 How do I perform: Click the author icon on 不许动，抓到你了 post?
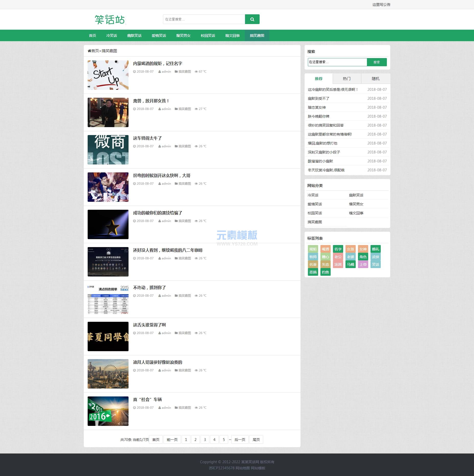click(159, 296)
